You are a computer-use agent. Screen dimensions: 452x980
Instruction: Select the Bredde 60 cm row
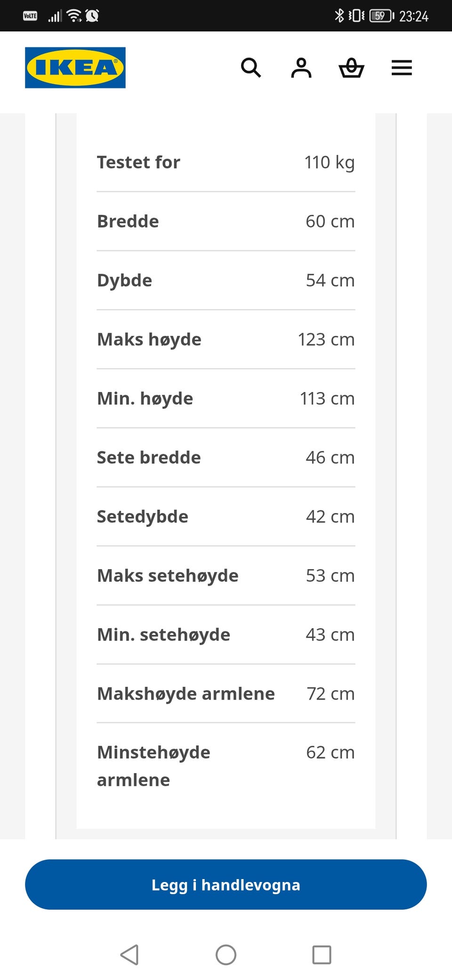click(226, 221)
